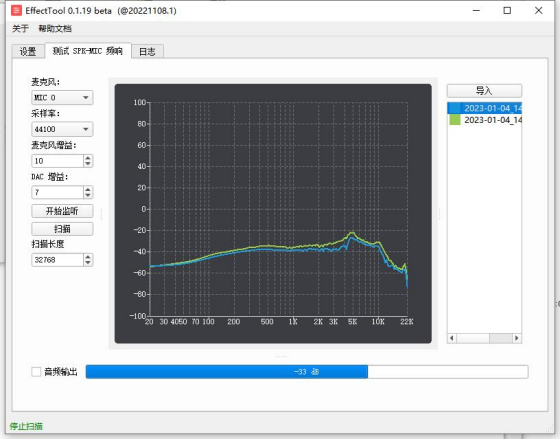
Task: Open the 44100 sample rate dropdown
Action: pyautogui.click(x=62, y=129)
